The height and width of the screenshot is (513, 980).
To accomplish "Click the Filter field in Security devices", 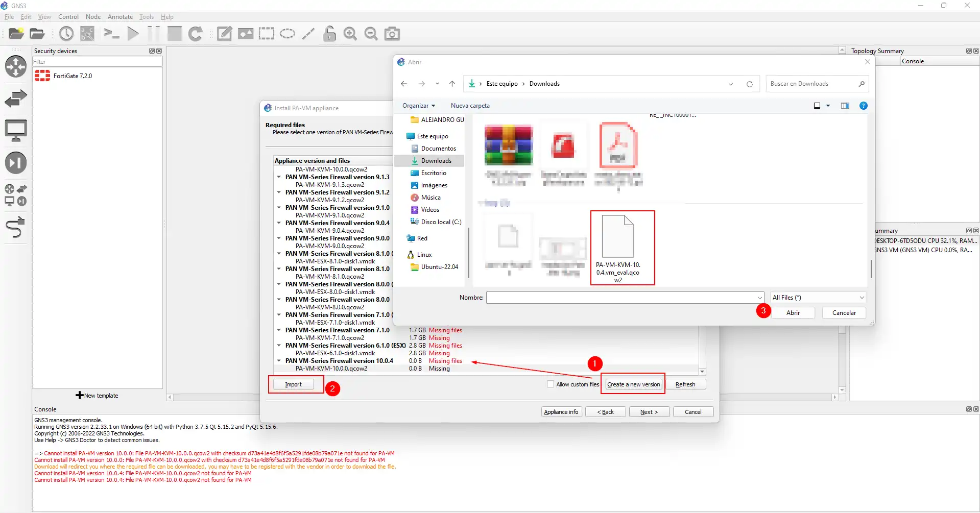I will click(x=98, y=62).
